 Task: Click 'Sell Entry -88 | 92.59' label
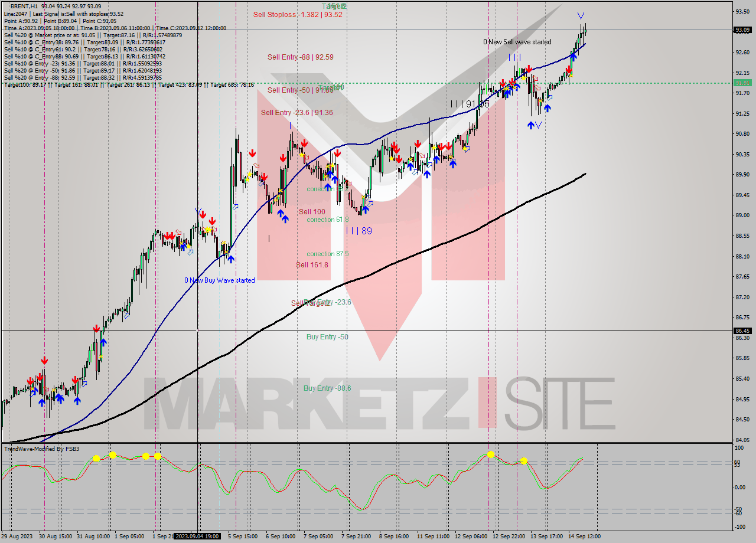(x=300, y=57)
